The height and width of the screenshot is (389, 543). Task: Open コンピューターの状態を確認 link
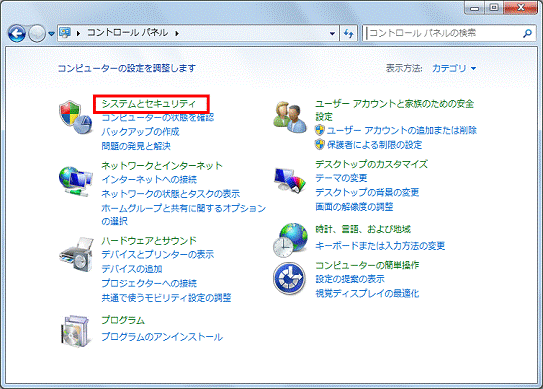coord(158,117)
